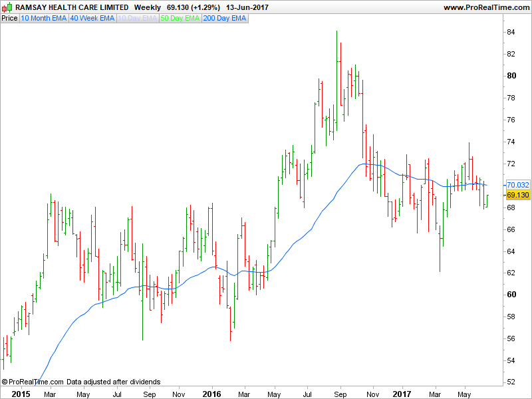Click the bold 80 price axis label
532x399 pixels.
511,76
